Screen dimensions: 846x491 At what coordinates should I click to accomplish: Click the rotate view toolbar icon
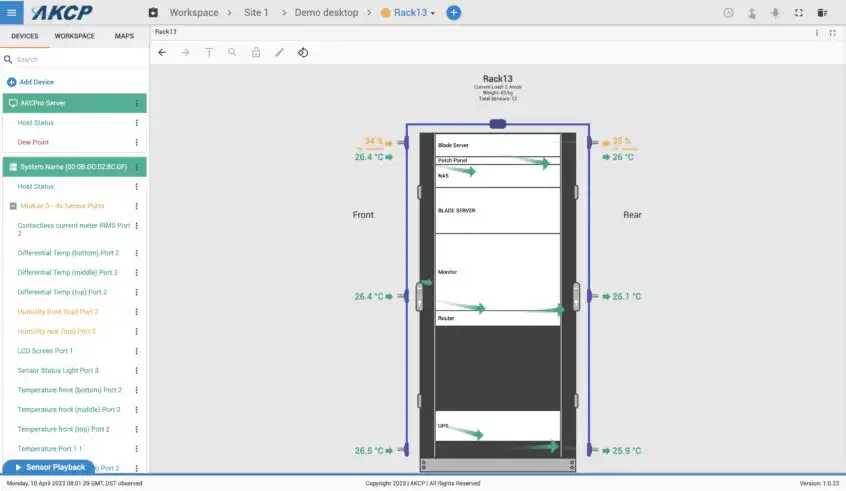[303, 52]
